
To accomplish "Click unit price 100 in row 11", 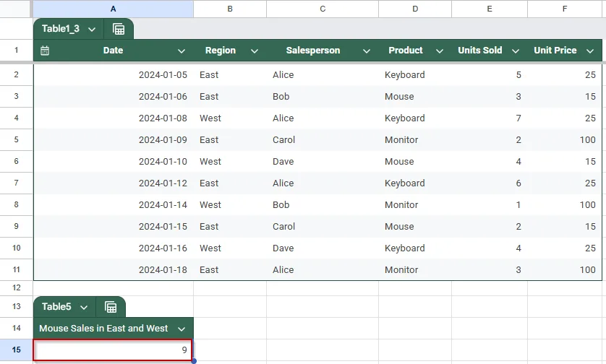I will [587, 270].
